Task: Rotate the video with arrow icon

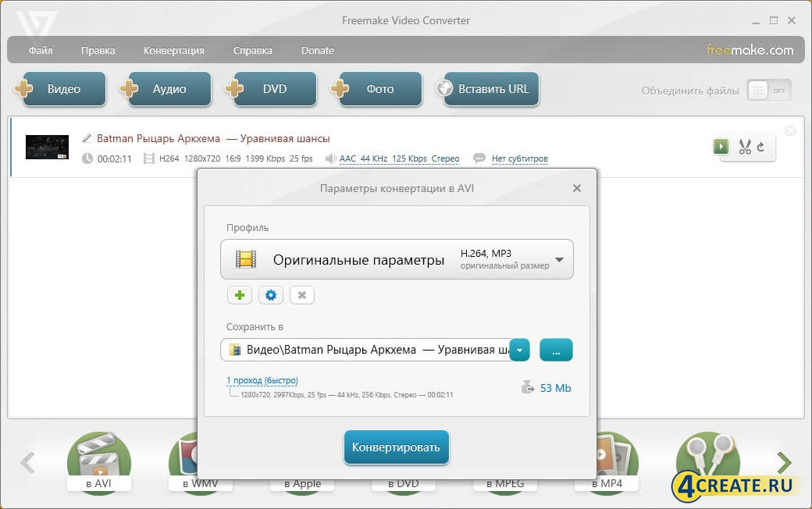Action: pos(760,147)
